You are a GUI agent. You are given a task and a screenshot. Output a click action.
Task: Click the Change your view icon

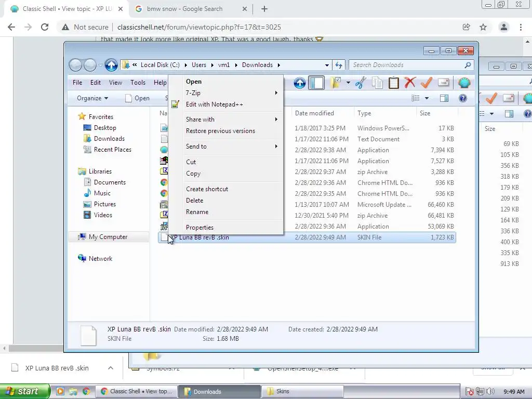click(415, 98)
